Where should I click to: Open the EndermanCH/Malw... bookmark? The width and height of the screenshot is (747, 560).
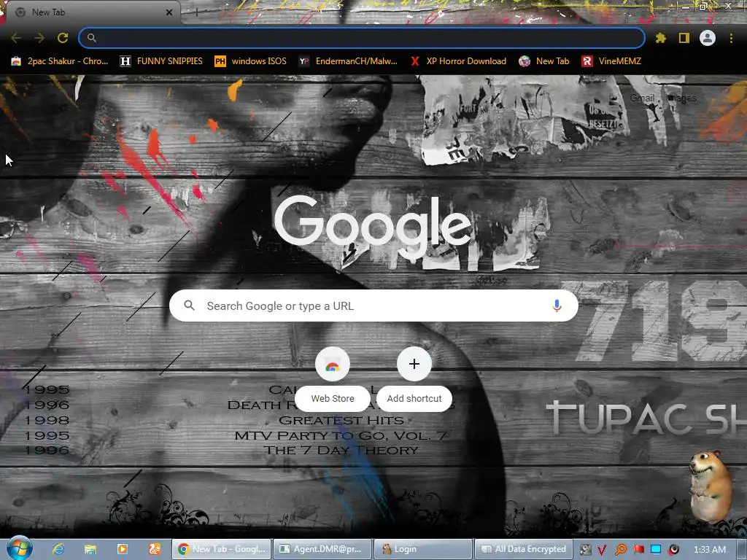click(x=348, y=61)
